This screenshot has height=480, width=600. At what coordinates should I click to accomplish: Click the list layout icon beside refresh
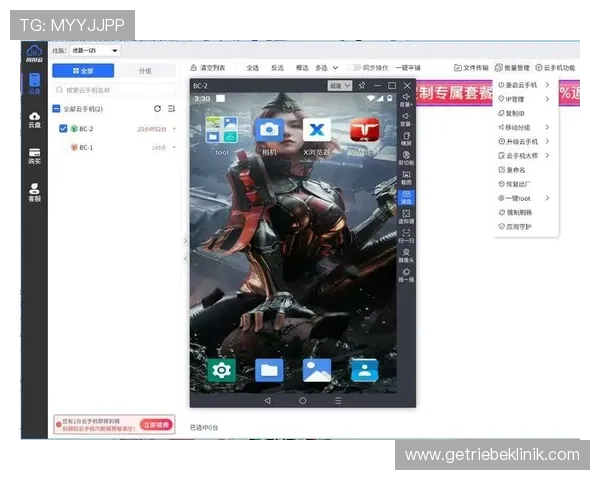pos(171,109)
